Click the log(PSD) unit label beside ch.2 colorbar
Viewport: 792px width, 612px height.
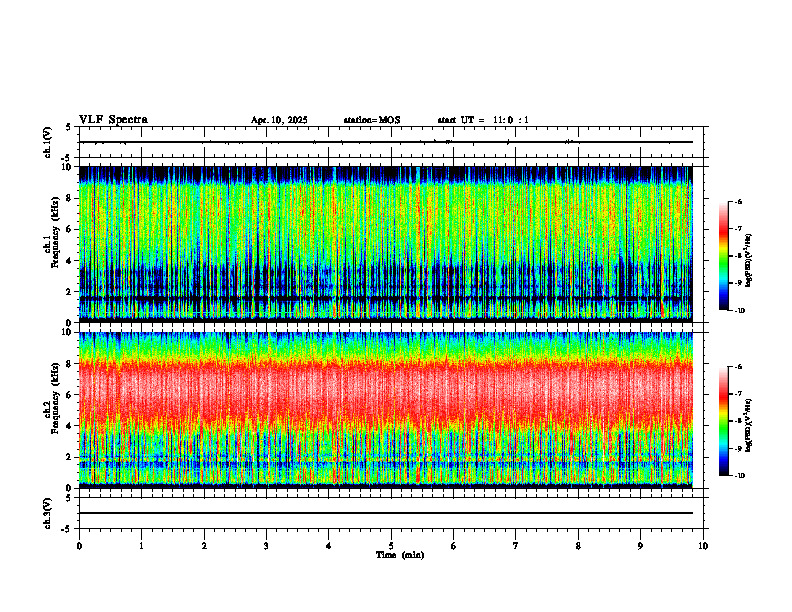[749, 424]
